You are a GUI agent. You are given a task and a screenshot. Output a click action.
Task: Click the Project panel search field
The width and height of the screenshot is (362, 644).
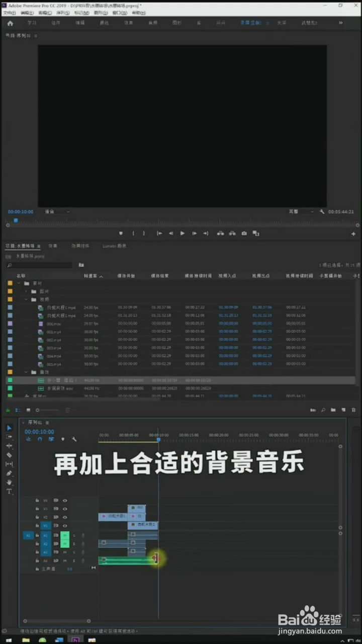point(39,265)
